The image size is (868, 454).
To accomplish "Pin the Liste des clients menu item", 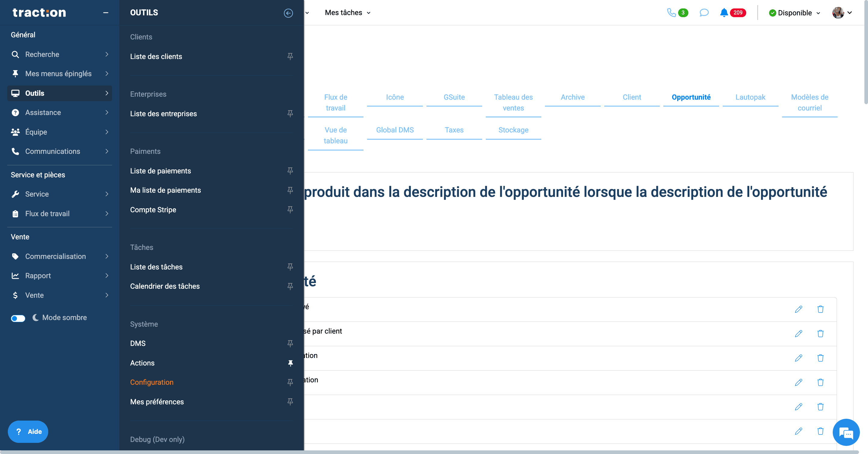I will pyautogui.click(x=290, y=56).
